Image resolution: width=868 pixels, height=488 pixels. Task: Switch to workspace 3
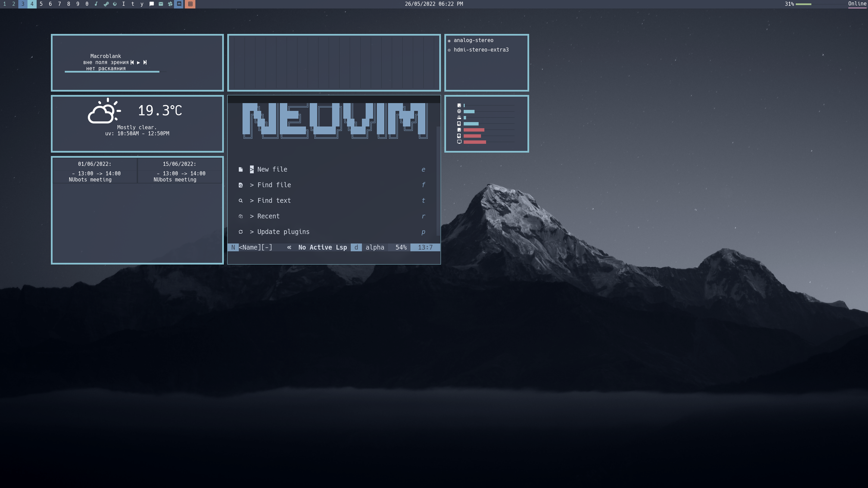(x=23, y=4)
